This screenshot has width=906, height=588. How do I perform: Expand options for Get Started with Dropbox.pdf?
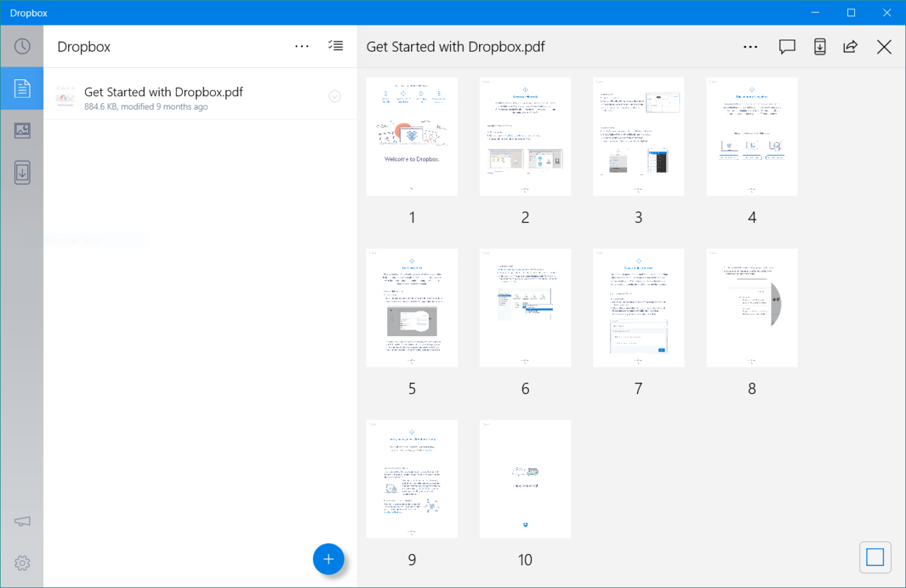(x=335, y=97)
